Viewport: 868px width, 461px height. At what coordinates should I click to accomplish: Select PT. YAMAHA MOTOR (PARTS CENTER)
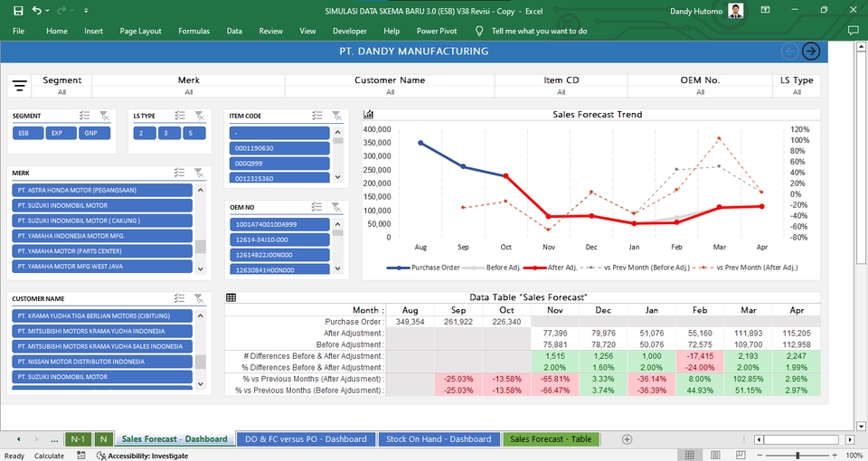102,250
